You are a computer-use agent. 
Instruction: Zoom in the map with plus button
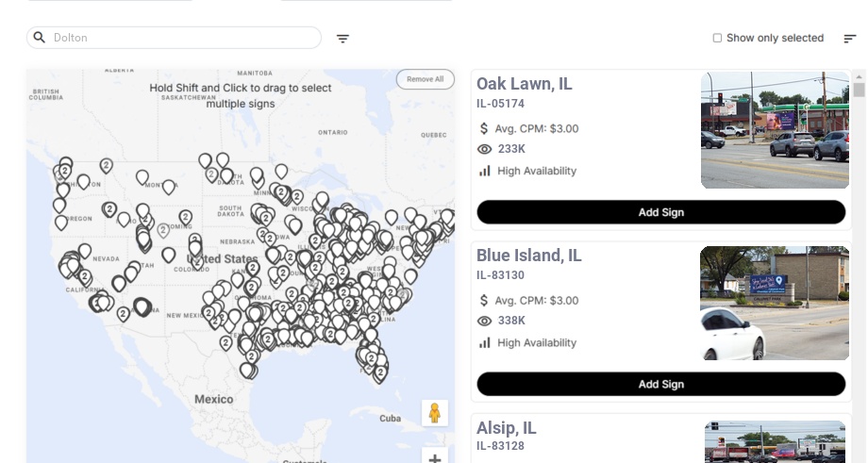tap(435, 458)
